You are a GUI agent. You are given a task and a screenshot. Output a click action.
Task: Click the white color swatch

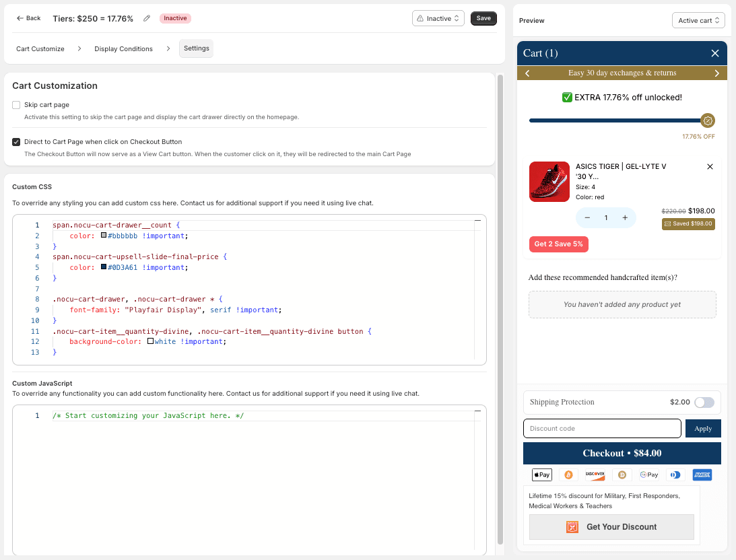pyautogui.click(x=150, y=341)
